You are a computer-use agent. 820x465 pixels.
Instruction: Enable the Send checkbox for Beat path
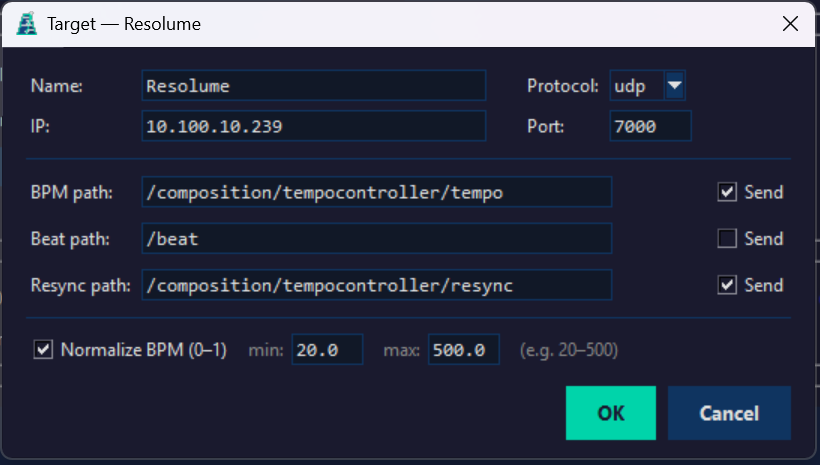click(x=727, y=239)
